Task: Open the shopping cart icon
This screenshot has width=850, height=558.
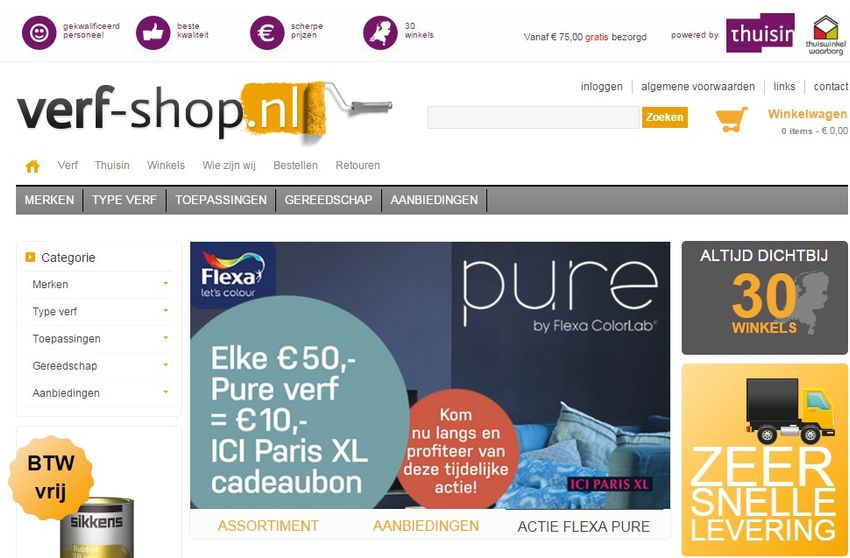Action: coord(731,119)
